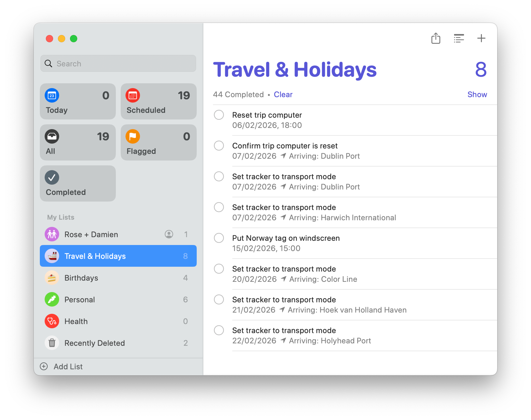Viewport: 531px width, 420px height.
Task: Check off Confirm trip computer is reset
Action: (219, 146)
